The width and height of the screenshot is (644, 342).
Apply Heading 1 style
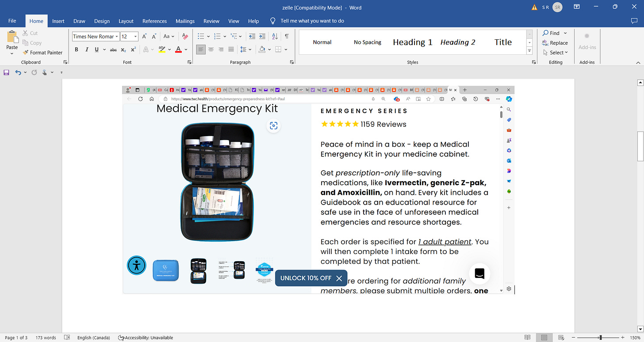(412, 42)
